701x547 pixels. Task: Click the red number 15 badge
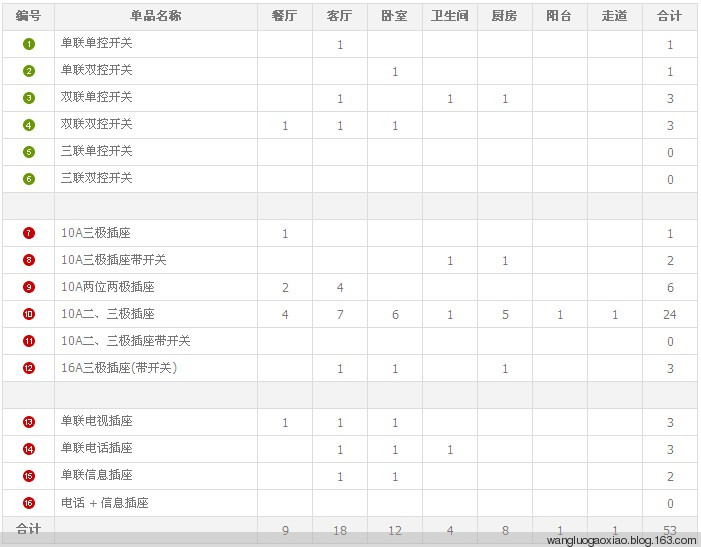[29, 476]
